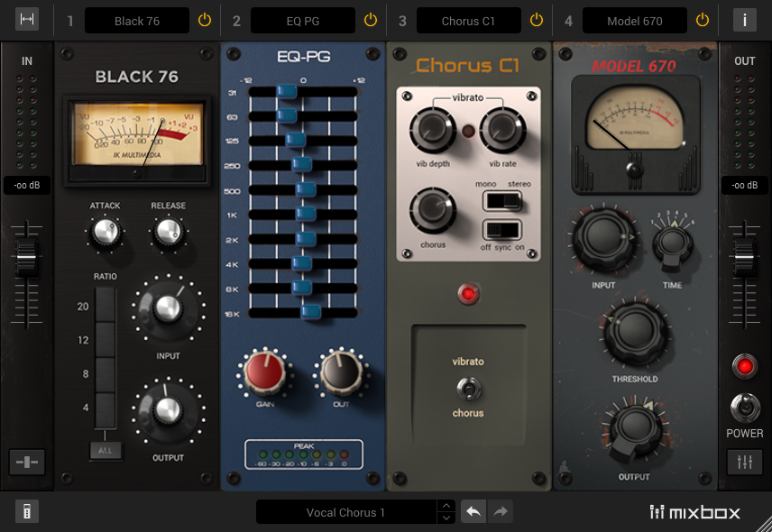
Task: Click the 2K EQ band slider
Action: pos(305,239)
